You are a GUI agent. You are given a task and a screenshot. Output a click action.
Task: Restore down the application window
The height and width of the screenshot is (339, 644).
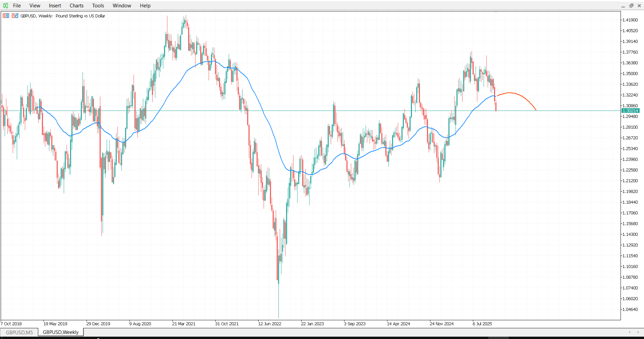(631, 6)
